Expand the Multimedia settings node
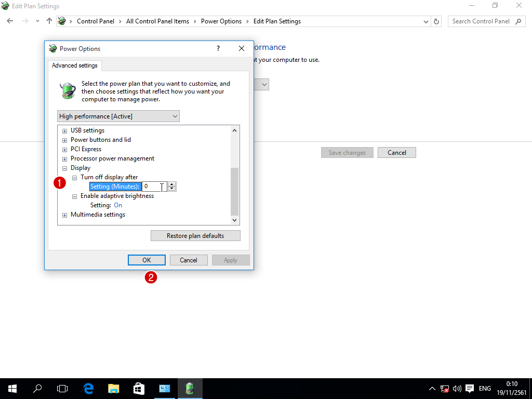 pos(65,215)
